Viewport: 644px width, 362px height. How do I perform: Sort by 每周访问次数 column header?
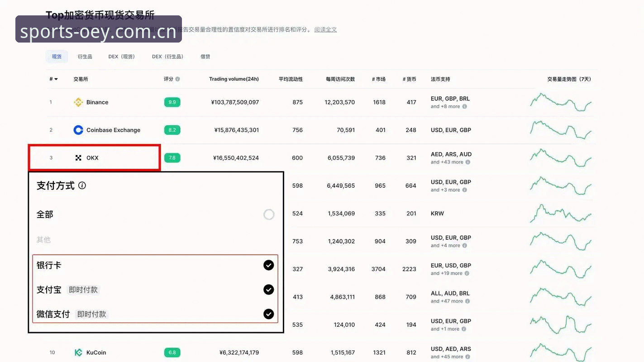(340, 79)
